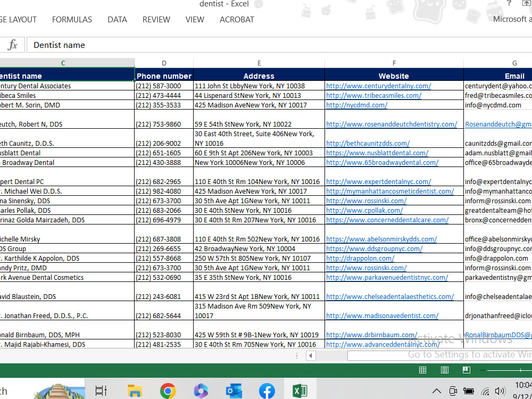This screenshot has height=399, width=532.
Task: Select email cell info@nycdmd.com
Action: coord(498,105)
